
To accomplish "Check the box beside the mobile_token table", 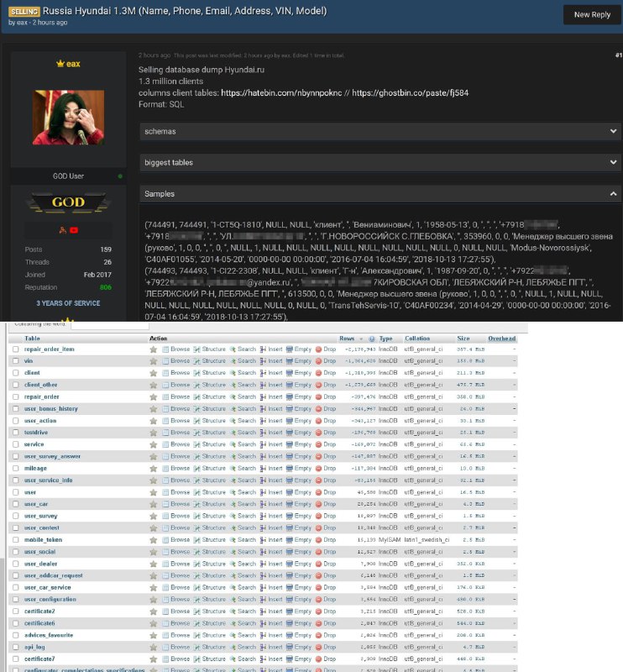I will (x=15, y=539).
